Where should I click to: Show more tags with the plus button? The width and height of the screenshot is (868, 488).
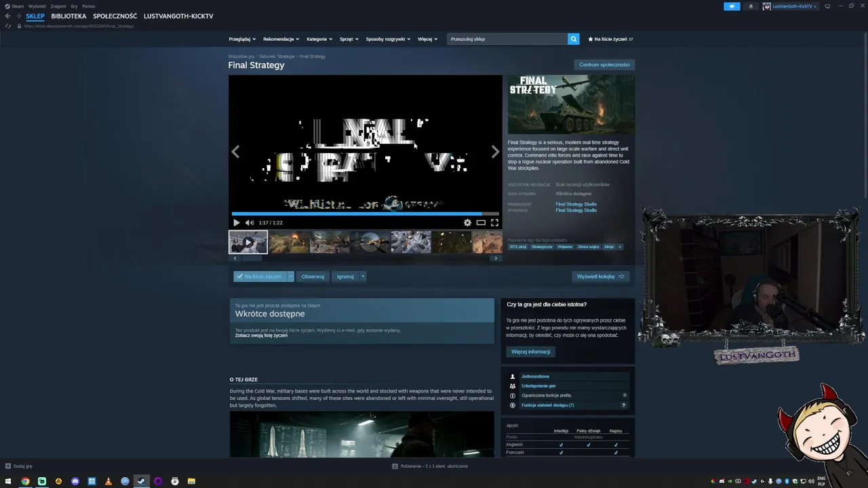pyautogui.click(x=619, y=247)
